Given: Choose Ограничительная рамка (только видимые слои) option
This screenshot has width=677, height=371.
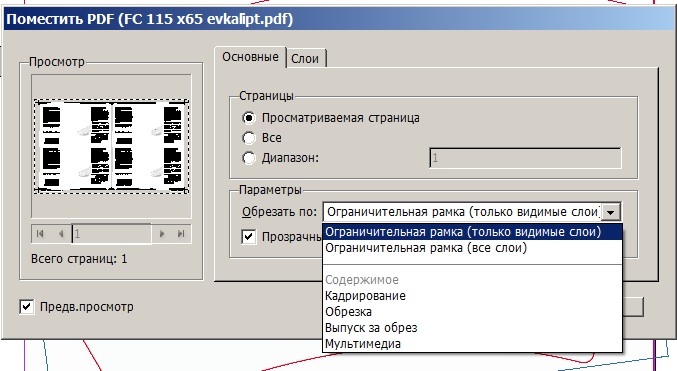Looking at the screenshot, I should [472, 232].
